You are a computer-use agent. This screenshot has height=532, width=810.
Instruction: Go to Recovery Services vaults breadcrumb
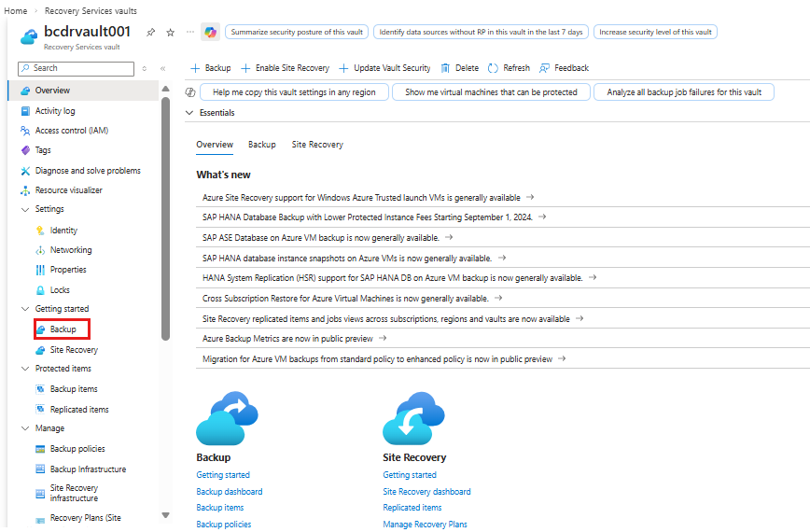point(91,11)
